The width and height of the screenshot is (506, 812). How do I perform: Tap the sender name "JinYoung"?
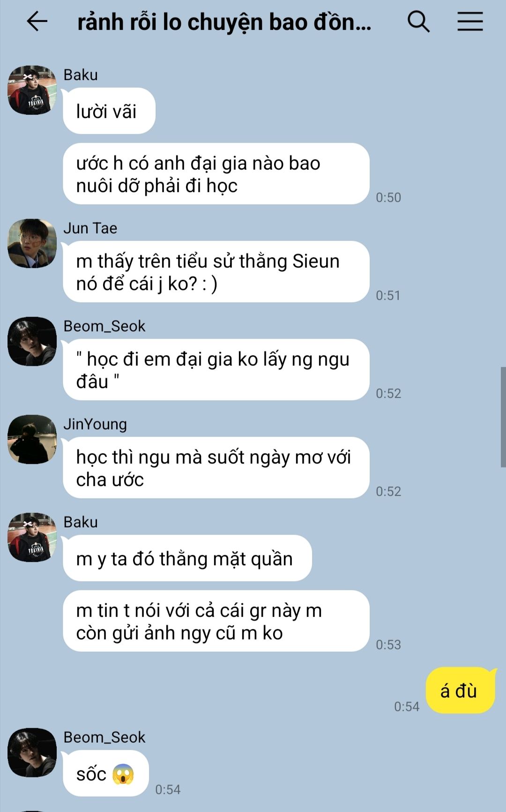tap(95, 424)
